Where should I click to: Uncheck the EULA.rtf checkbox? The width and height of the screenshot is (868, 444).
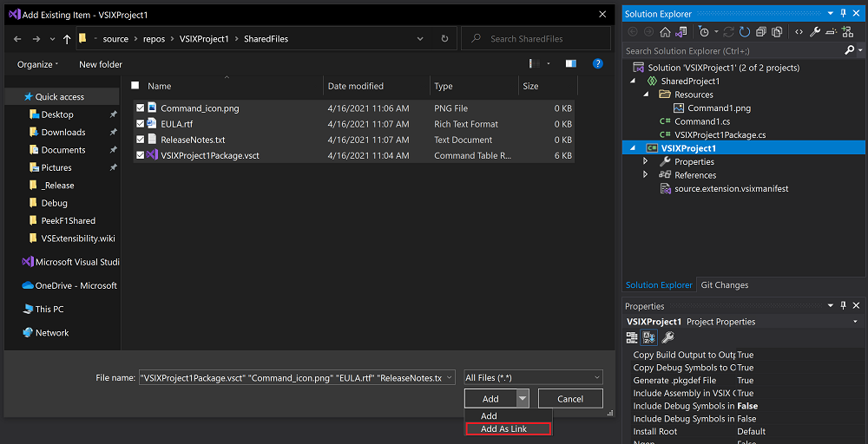pyautogui.click(x=140, y=124)
